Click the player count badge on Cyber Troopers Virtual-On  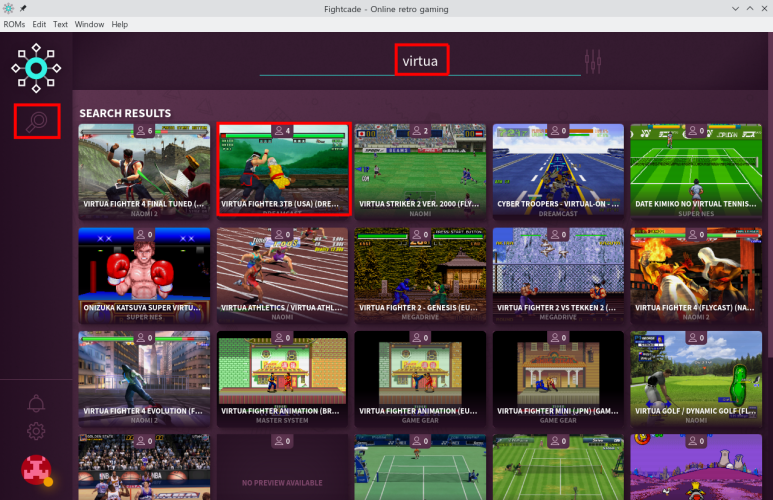559,131
